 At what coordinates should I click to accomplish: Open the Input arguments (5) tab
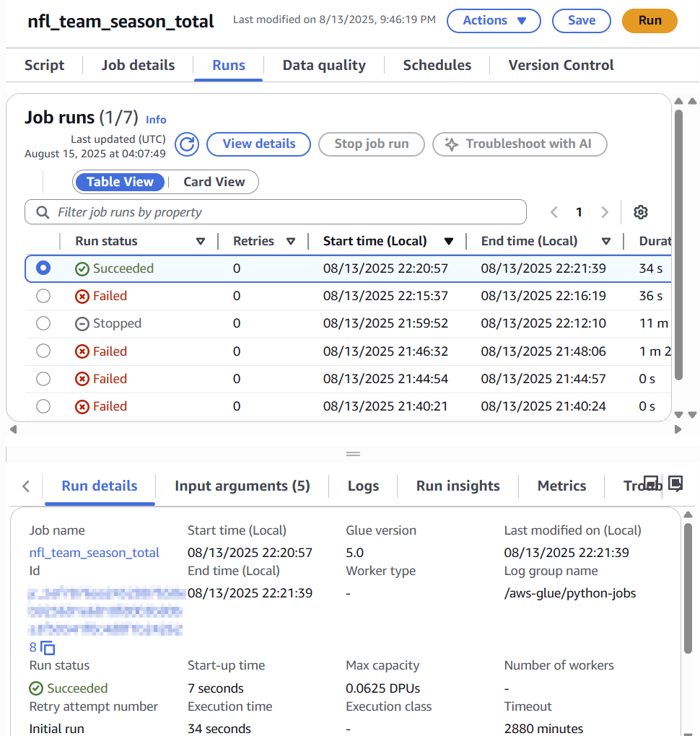pos(242,486)
